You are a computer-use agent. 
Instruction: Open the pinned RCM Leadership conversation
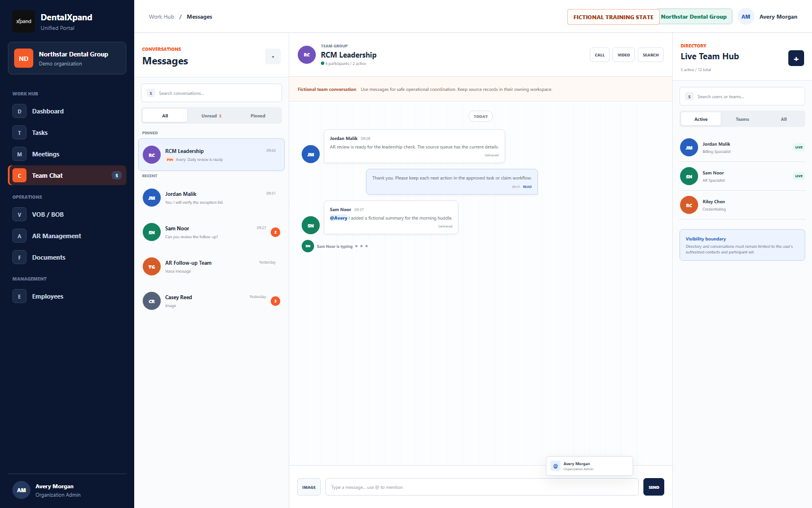tap(211, 155)
